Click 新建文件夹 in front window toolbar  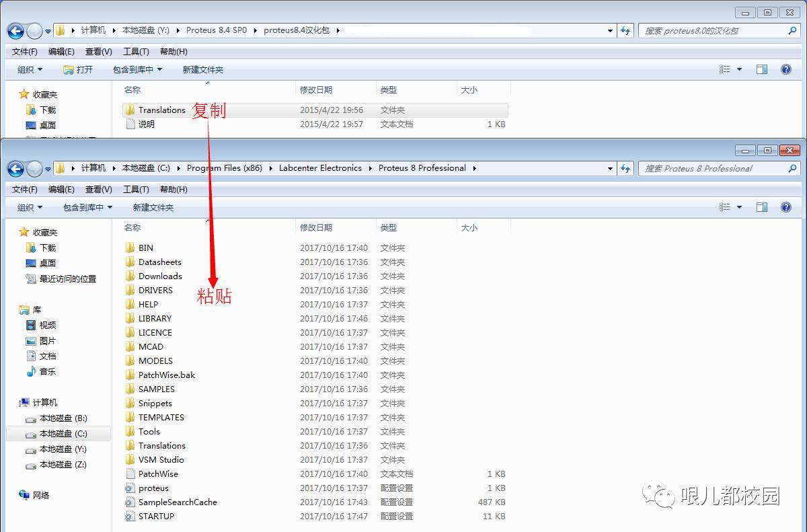(x=153, y=207)
